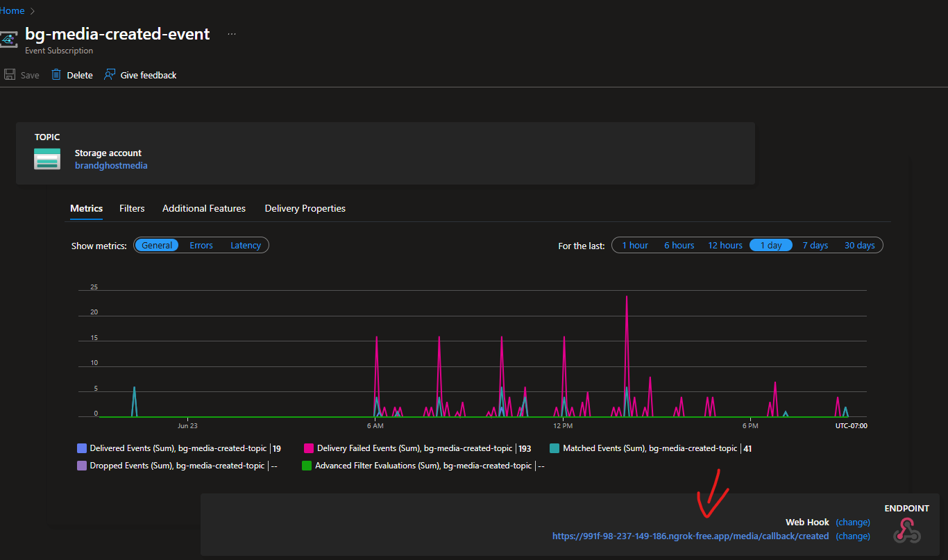This screenshot has height=560, width=948.
Task: Click Advanced Filter Evaluations legend color swatch
Action: pos(307,466)
